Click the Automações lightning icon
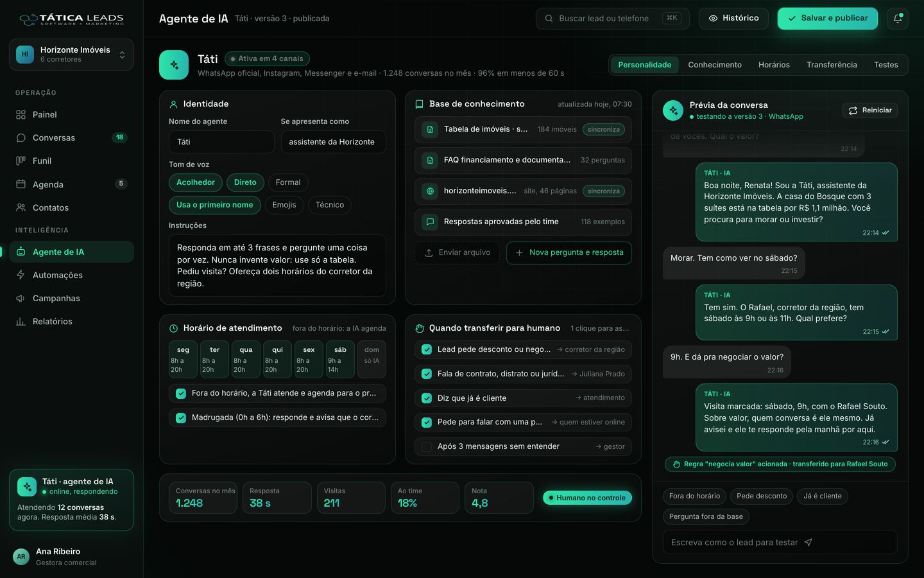Viewport: 924px width, 578px height. tap(21, 275)
